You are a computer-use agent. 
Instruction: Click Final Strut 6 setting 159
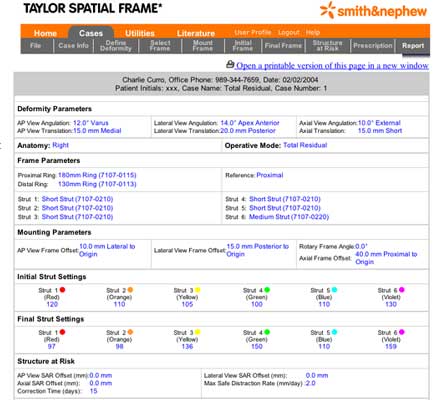point(391,346)
